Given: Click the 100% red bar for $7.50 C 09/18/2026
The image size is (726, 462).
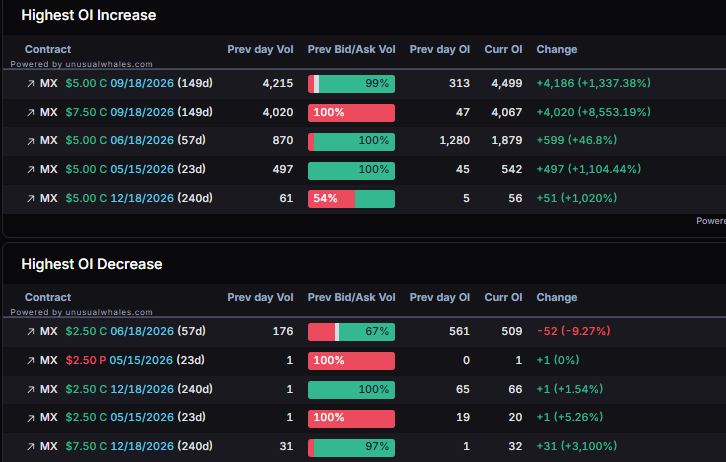Looking at the screenshot, I should point(351,112).
